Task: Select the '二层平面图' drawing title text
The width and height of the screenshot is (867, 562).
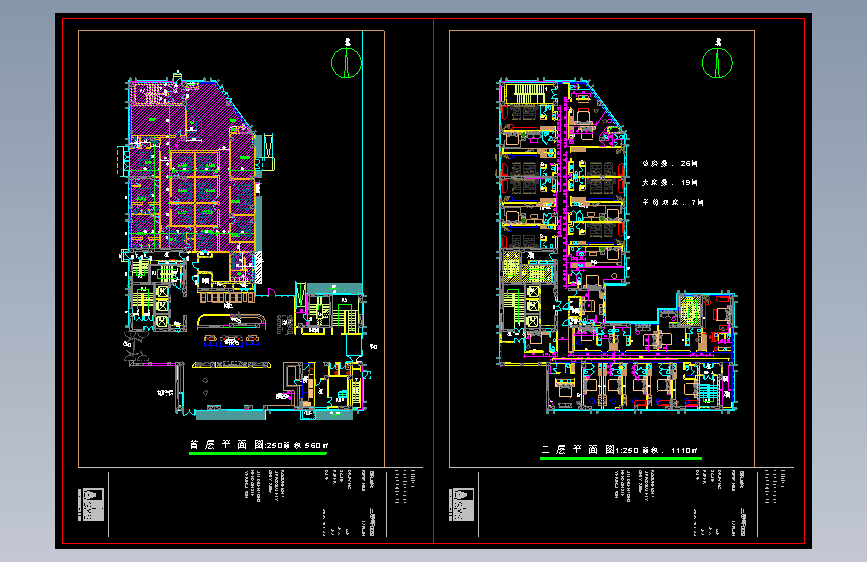Action: point(578,450)
